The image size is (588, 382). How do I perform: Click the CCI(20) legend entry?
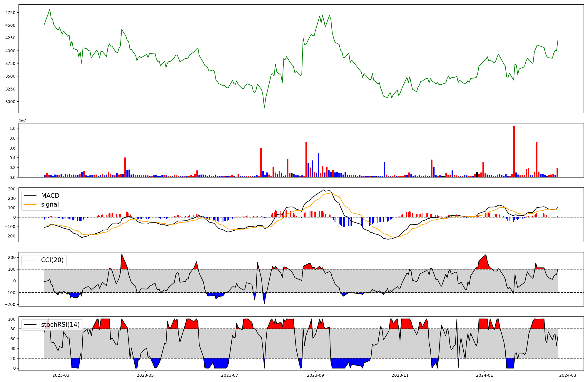point(52,260)
